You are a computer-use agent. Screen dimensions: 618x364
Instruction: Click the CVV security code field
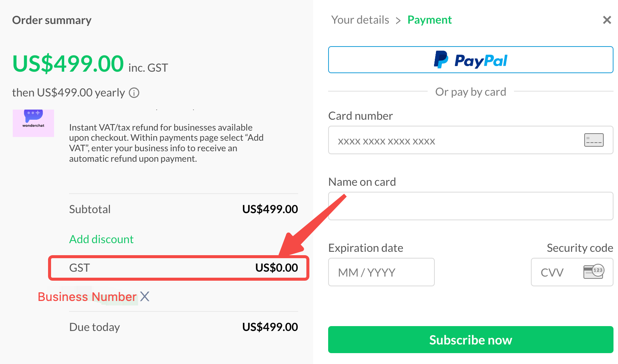click(x=559, y=272)
